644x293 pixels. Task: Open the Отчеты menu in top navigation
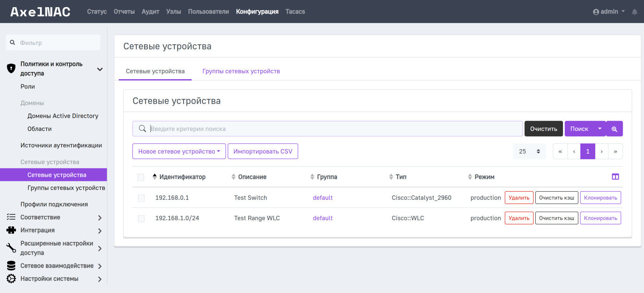click(x=124, y=12)
